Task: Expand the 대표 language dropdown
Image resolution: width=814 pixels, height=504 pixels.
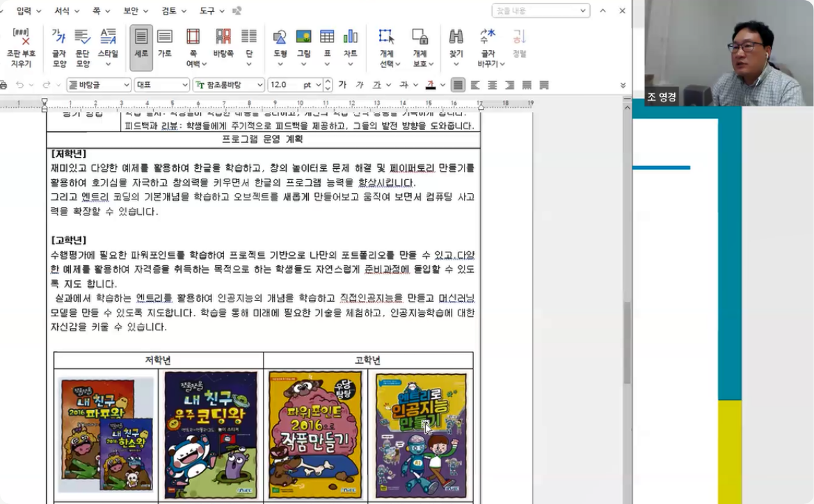Action: point(185,85)
